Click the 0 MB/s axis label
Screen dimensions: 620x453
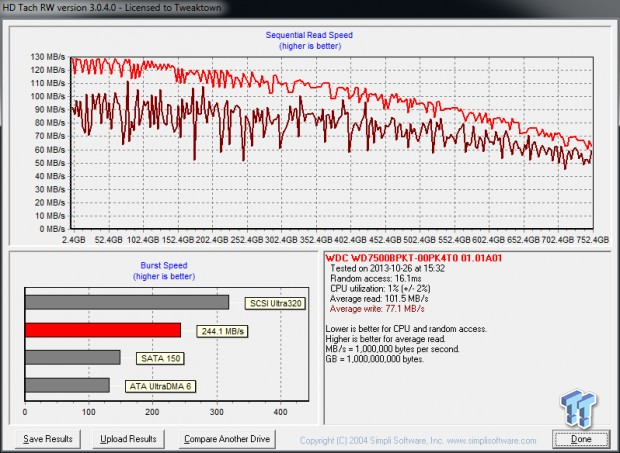coord(52,228)
